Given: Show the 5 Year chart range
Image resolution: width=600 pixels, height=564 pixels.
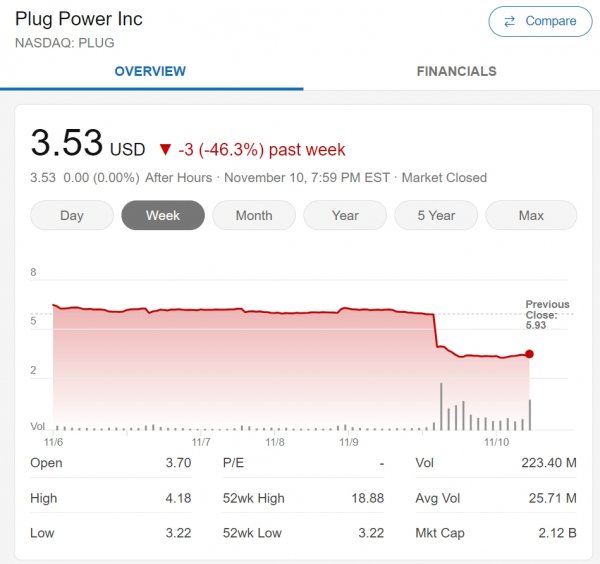Looking at the screenshot, I should (436, 215).
